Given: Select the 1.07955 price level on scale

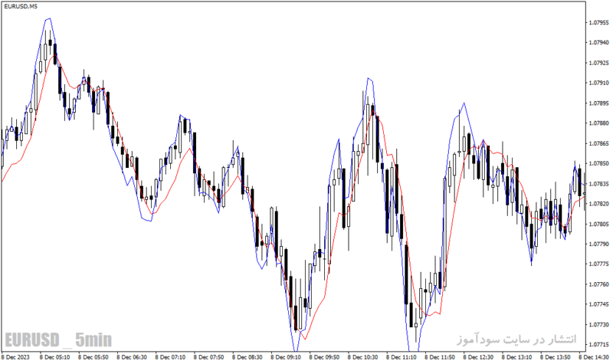Looking at the screenshot, I should [x=598, y=23].
